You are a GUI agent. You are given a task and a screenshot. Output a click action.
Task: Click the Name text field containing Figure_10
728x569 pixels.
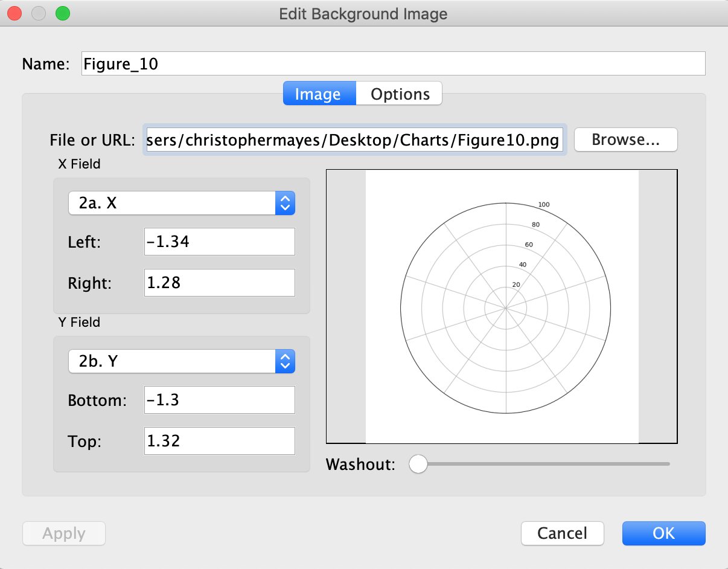pyautogui.click(x=393, y=63)
